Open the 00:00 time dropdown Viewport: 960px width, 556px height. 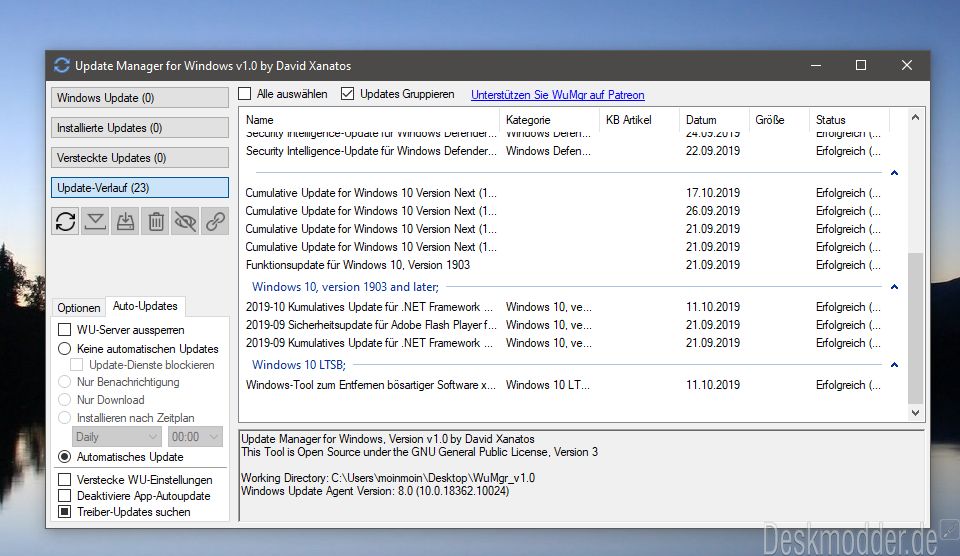point(195,437)
